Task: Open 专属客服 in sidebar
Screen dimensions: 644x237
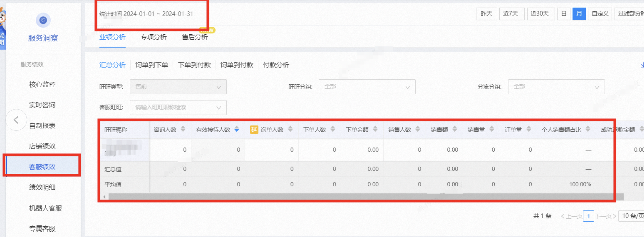Action: pyautogui.click(x=42, y=228)
